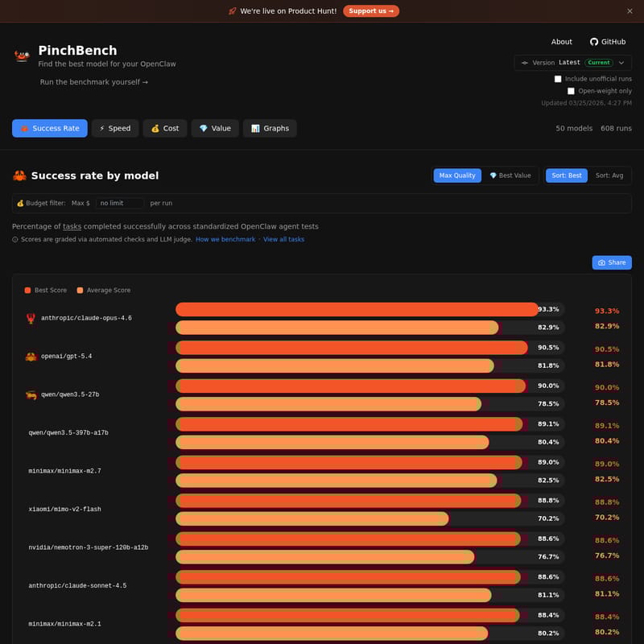Screen dimensions: 644x644
Task: Open the Graphs tab
Action: tap(270, 128)
